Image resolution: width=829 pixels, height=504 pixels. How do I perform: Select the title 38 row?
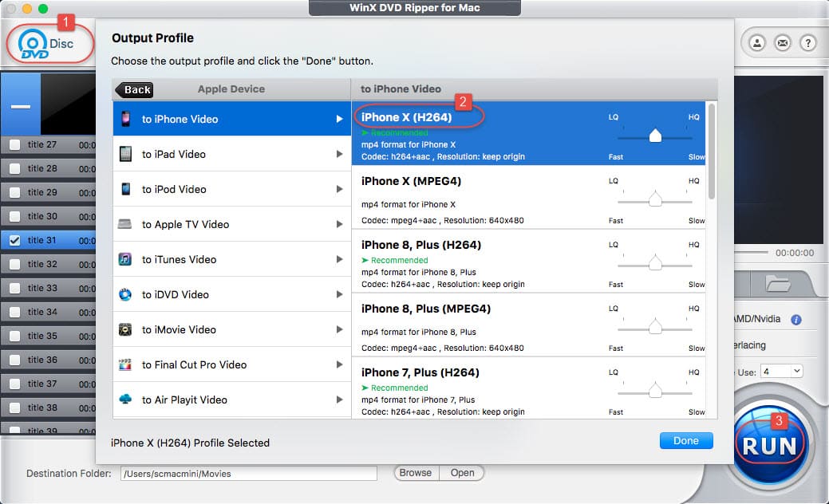pyautogui.click(x=48, y=408)
